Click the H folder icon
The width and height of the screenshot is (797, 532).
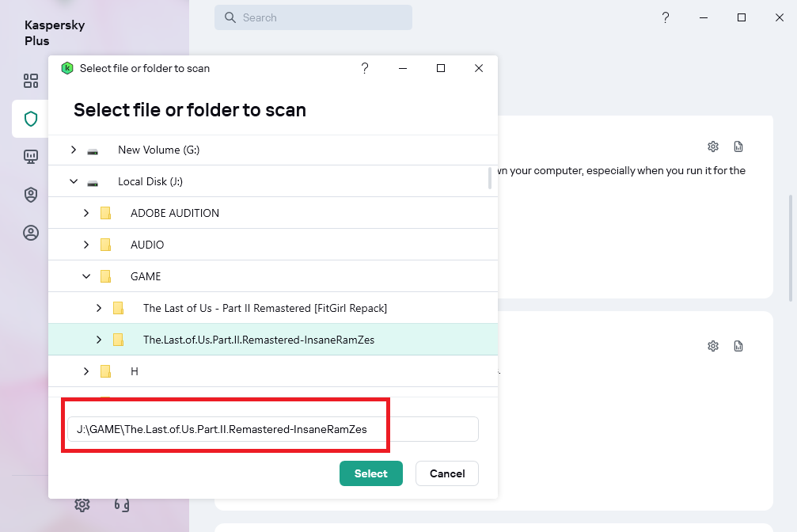[x=105, y=371]
